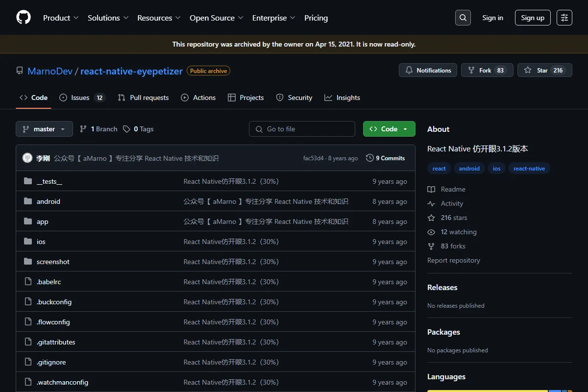Select the react-native topic tag
Image resolution: width=588 pixels, height=392 pixels.
pyautogui.click(x=529, y=168)
